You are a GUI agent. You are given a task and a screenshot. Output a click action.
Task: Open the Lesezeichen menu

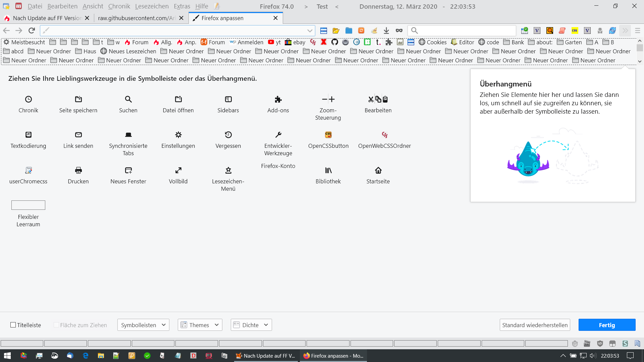point(152,6)
